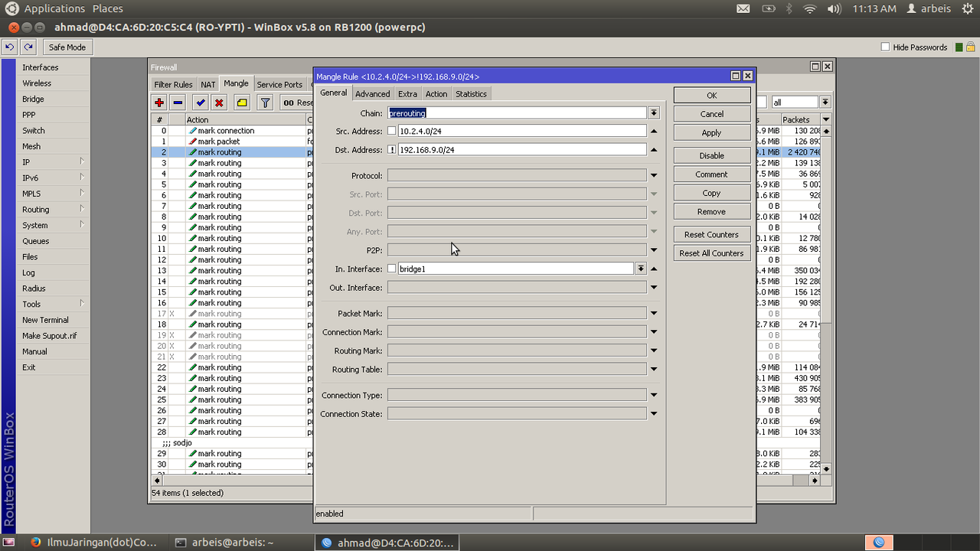Screen dimensions: 980x551
Task: Expand the Packet Mark field arrow
Action: click(654, 314)
